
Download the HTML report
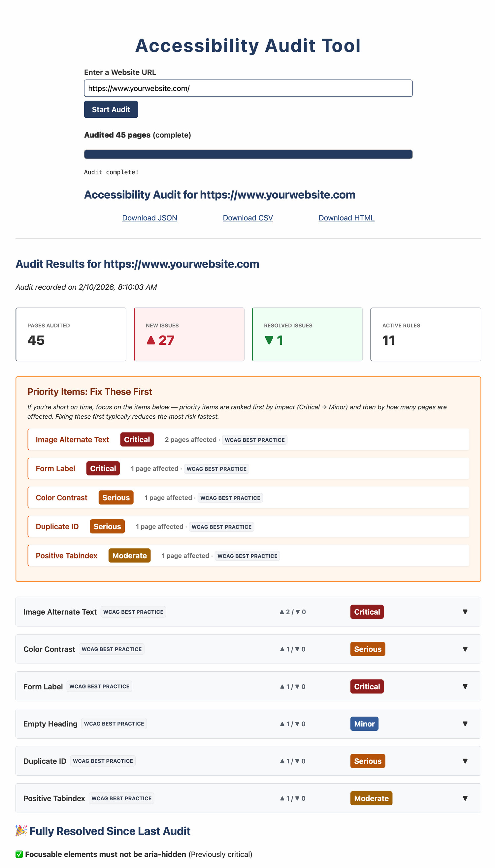(346, 217)
